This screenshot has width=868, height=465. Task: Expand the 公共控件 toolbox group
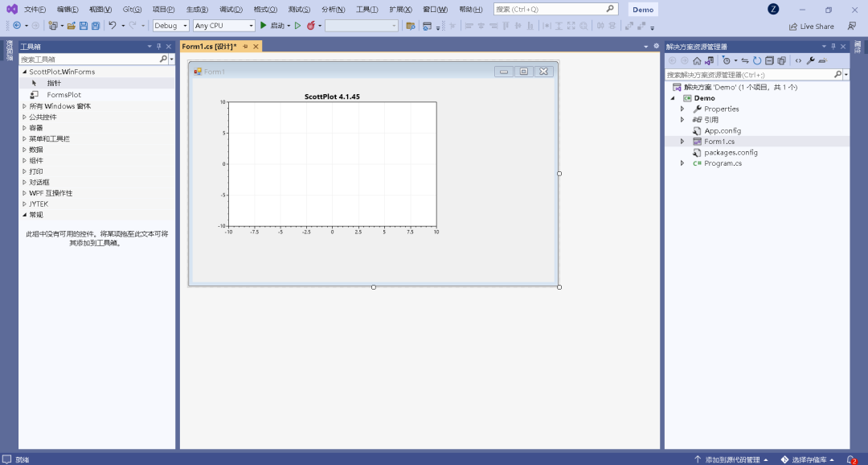point(24,117)
